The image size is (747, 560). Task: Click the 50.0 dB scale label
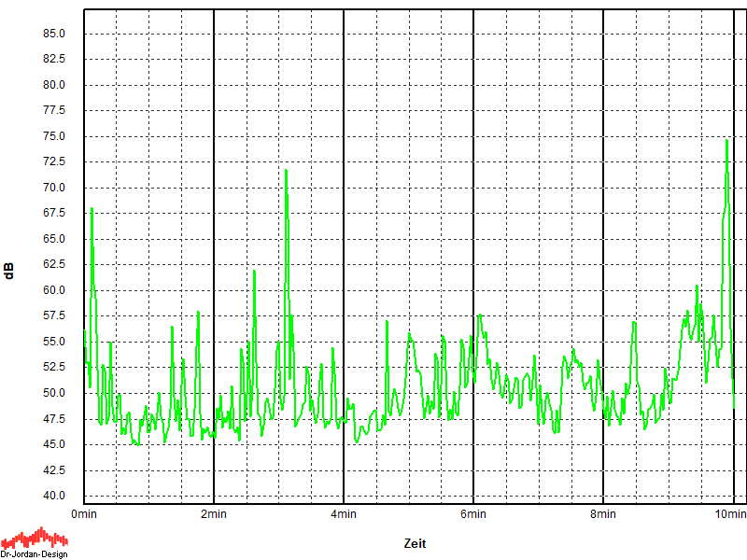coord(54,393)
